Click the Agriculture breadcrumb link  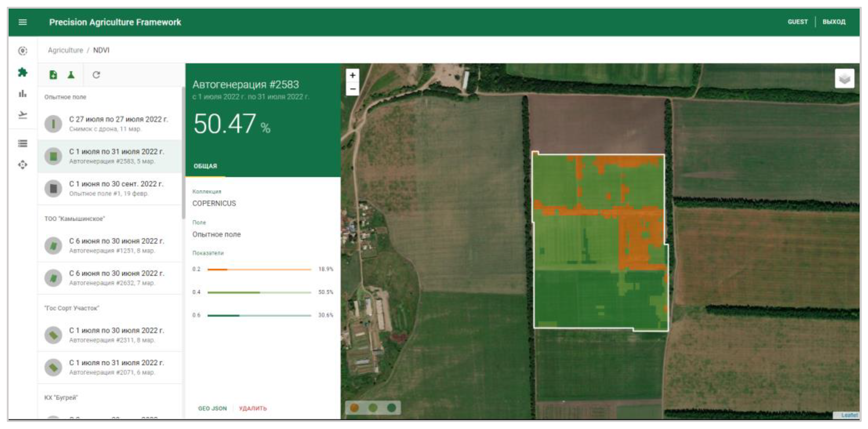tap(65, 50)
